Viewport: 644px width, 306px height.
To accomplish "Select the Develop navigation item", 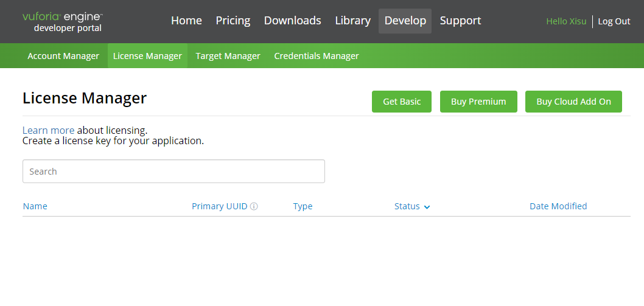I will pyautogui.click(x=405, y=21).
